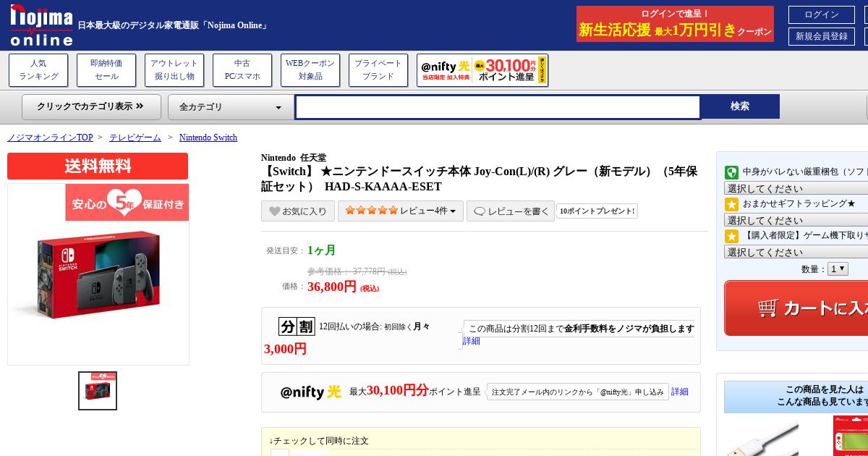
Task: Click the 10ポイントプレゼント! label
Action: tap(597, 211)
